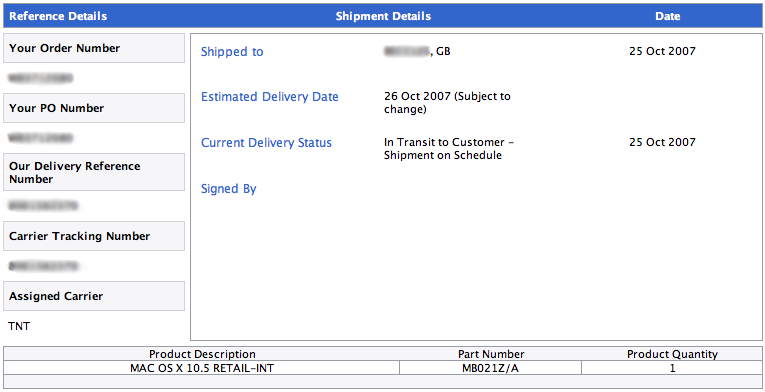Click the Part Number table header
765x392 pixels.
pos(491,354)
